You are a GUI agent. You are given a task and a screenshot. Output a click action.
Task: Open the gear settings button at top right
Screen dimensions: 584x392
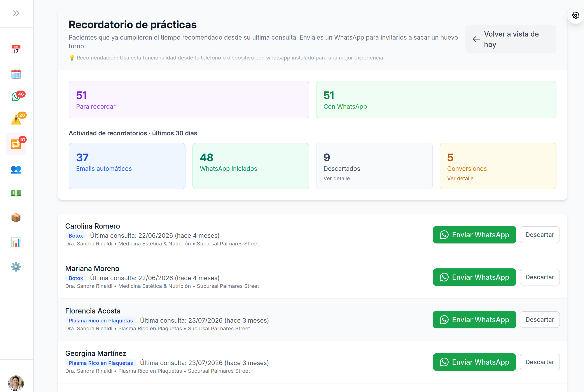click(x=575, y=16)
